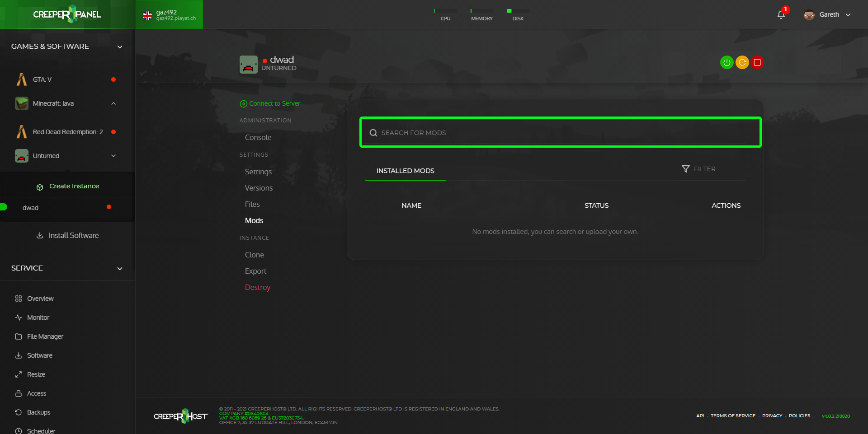This screenshot has width=868, height=434.
Task: Open the Policies footer link
Action: (799, 416)
